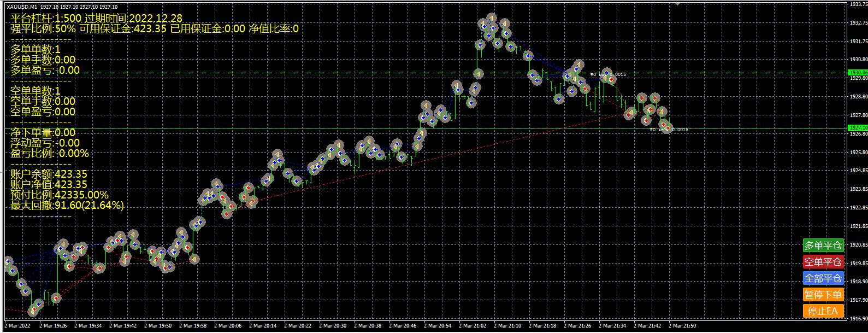This screenshot has height=333, width=868.
Task: Click the 全部平仓 blue button
Action: tap(823, 278)
